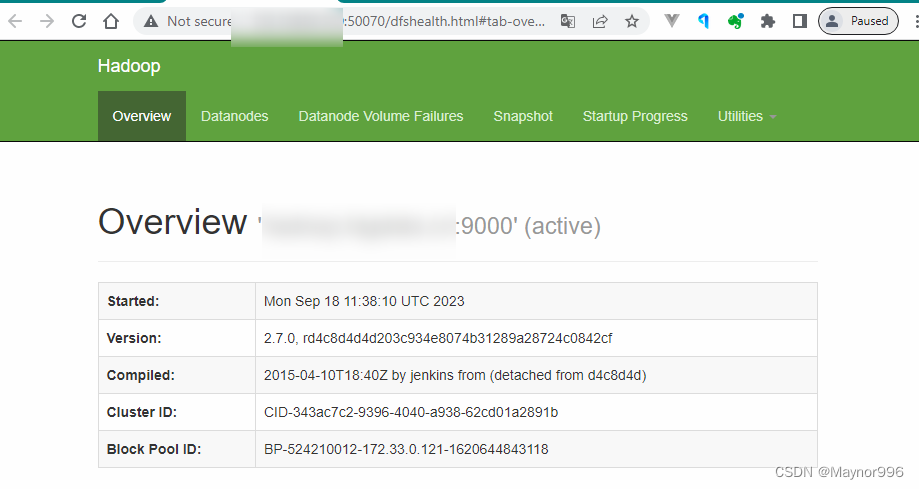Click the Overview page heading
The height and width of the screenshot is (489, 919).
click(x=173, y=222)
